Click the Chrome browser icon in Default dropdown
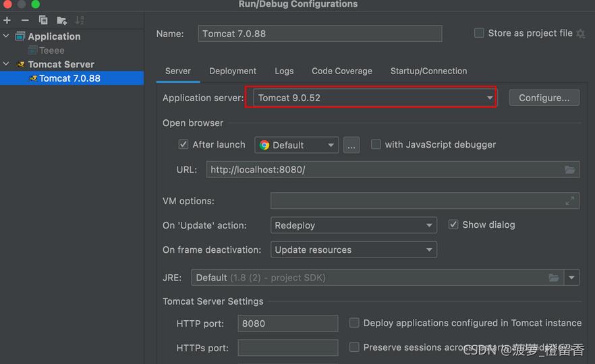The height and width of the screenshot is (364, 595). tap(264, 145)
